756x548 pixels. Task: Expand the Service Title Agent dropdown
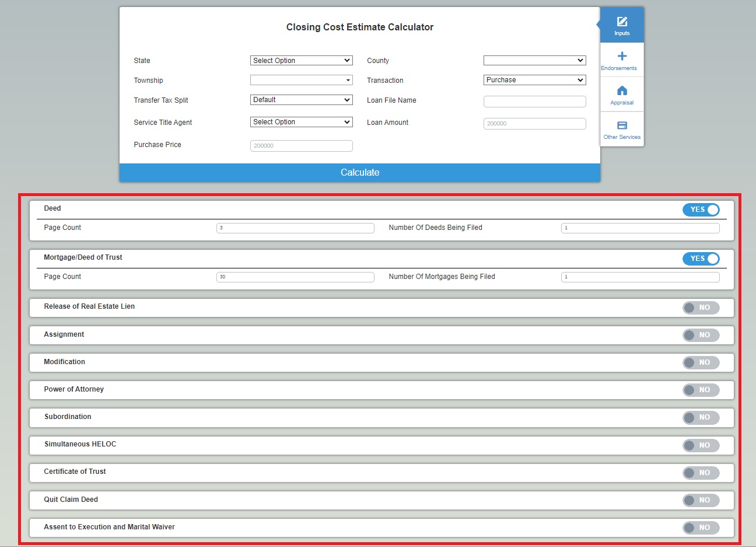point(301,122)
